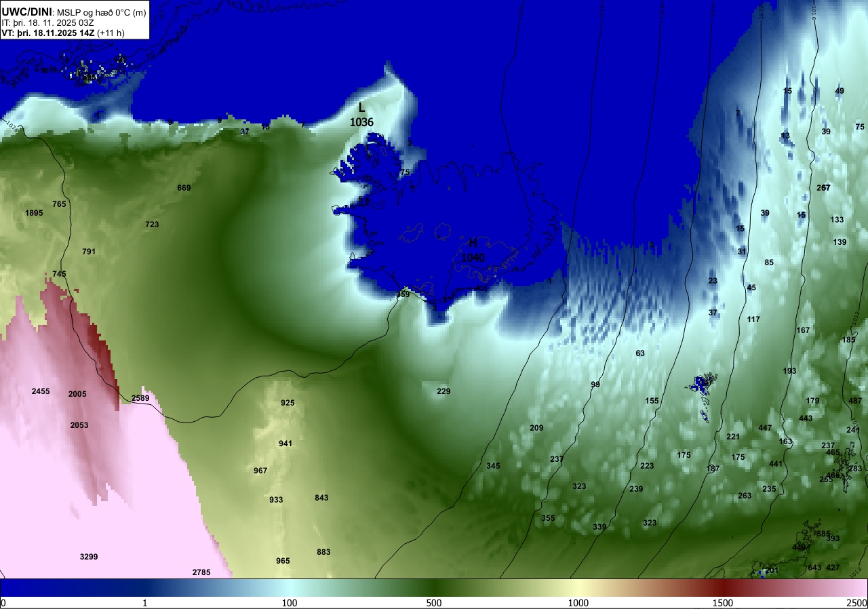The image size is (868, 609).
Task: Click the height value '669'
Action: (184, 188)
